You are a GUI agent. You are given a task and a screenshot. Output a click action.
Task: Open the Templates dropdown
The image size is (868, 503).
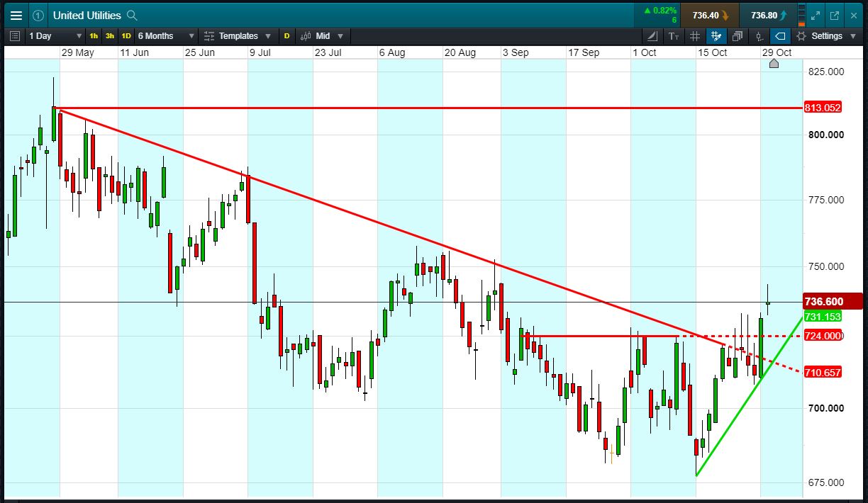240,36
